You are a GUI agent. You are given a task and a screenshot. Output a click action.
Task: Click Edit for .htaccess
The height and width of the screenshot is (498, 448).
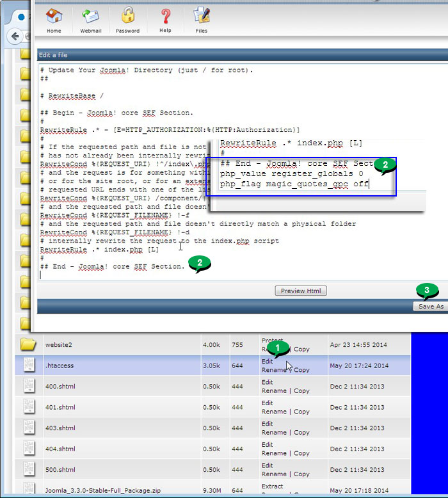pos(267,362)
